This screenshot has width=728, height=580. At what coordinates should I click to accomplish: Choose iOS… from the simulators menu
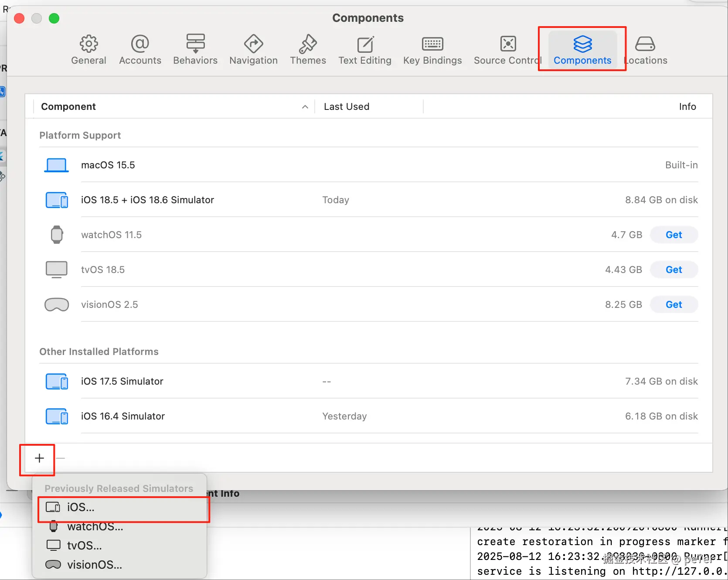tap(119, 507)
